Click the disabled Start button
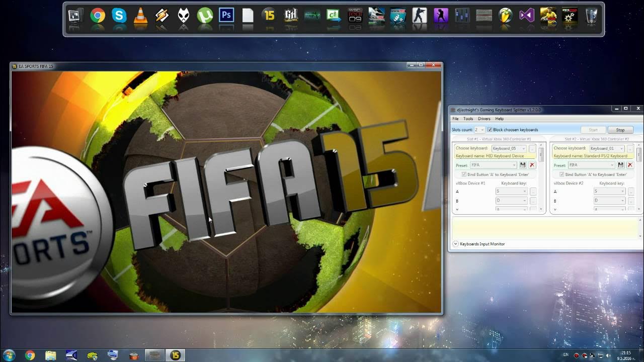This screenshot has height=362, width=644. tap(593, 130)
